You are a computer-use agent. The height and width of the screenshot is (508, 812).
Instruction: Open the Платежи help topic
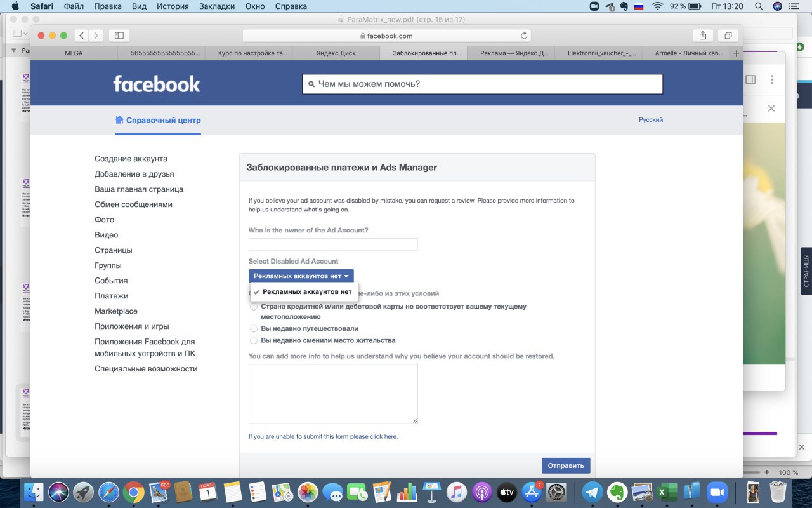click(x=112, y=296)
